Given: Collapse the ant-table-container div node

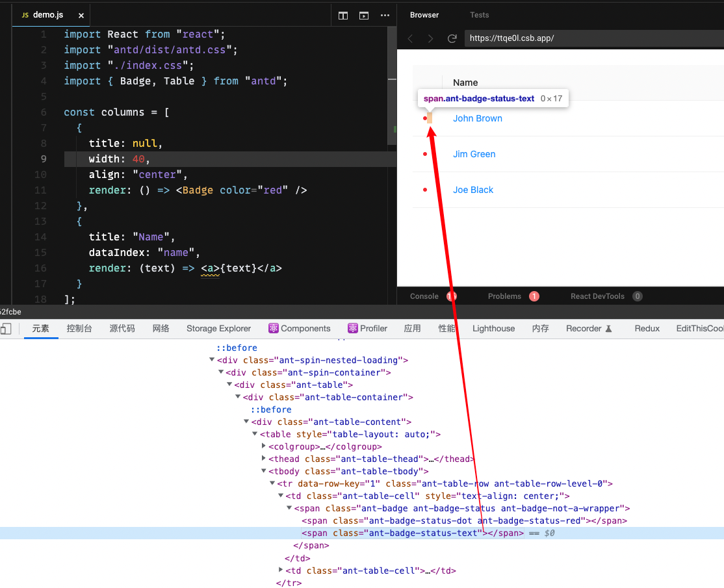Looking at the screenshot, I should pos(238,396).
